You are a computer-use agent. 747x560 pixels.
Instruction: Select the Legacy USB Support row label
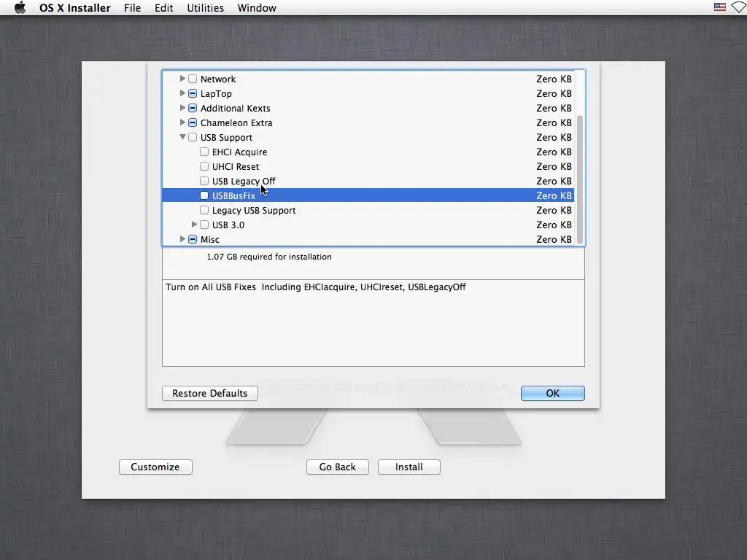(254, 211)
